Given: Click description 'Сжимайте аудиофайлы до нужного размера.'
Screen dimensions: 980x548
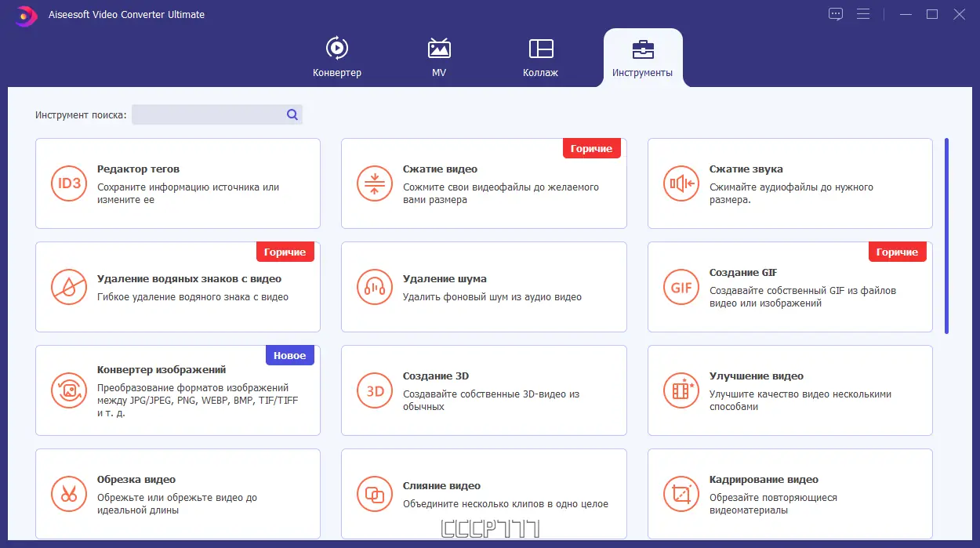Looking at the screenshot, I should pos(791,194).
